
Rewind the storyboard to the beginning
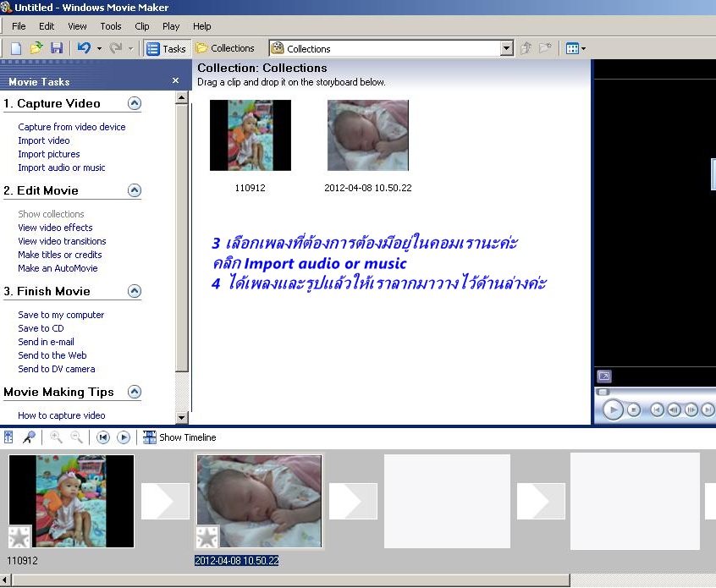click(x=103, y=437)
